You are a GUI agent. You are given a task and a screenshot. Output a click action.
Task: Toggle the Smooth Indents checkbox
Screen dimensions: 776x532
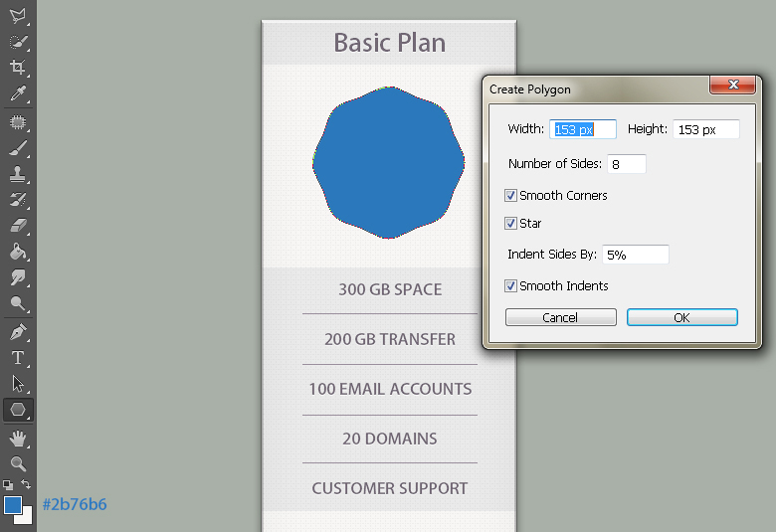point(511,286)
